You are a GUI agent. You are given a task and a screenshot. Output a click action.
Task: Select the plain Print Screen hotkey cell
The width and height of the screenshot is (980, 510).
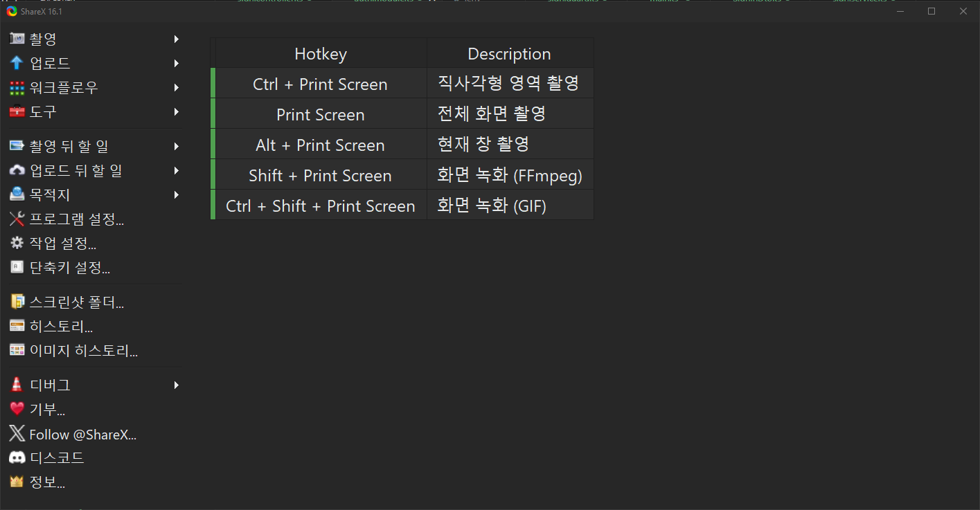pos(321,114)
